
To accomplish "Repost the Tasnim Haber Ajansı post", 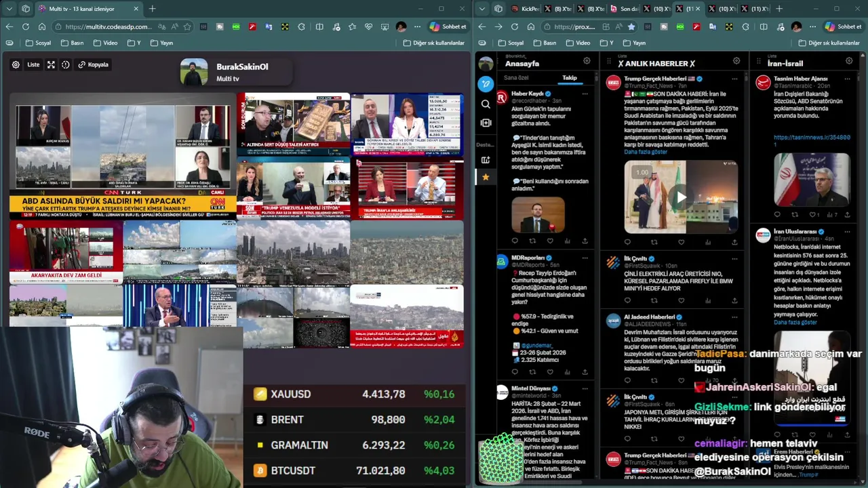I will pyautogui.click(x=795, y=215).
